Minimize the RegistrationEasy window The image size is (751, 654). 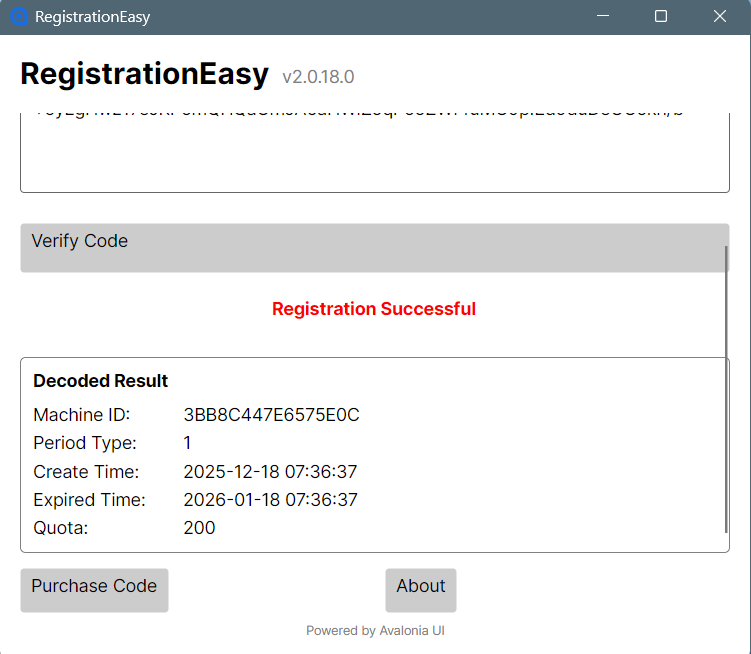[x=602, y=17]
